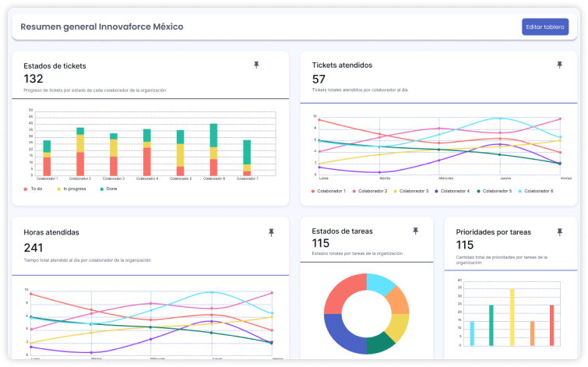Click the tall yellow bar in Prioridades por tareas
588x367 pixels.
tap(512, 317)
